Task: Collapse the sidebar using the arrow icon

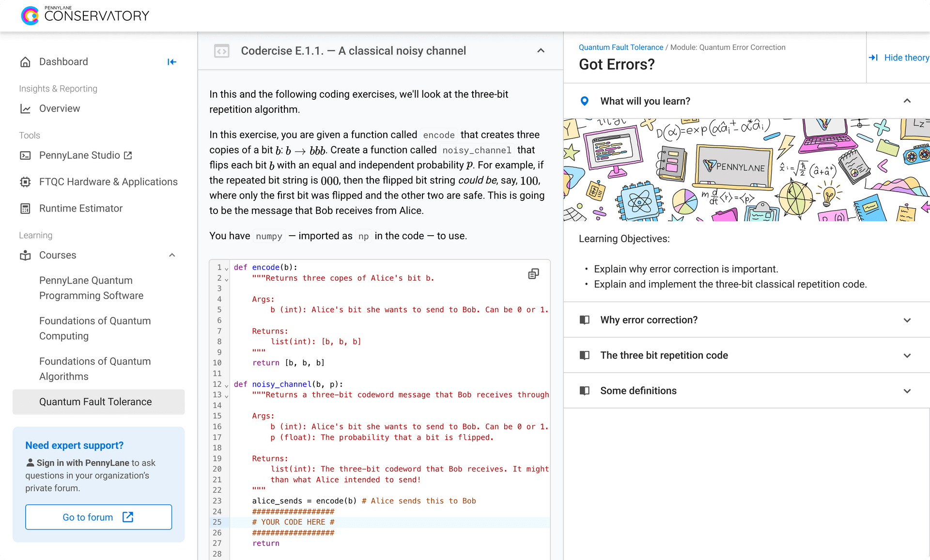Action: pyautogui.click(x=172, y=62)
